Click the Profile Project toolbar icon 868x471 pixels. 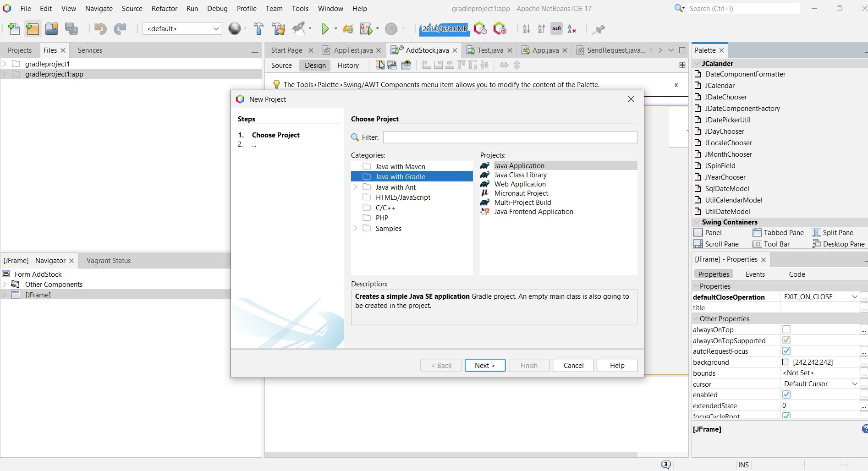tap(391, 29)
